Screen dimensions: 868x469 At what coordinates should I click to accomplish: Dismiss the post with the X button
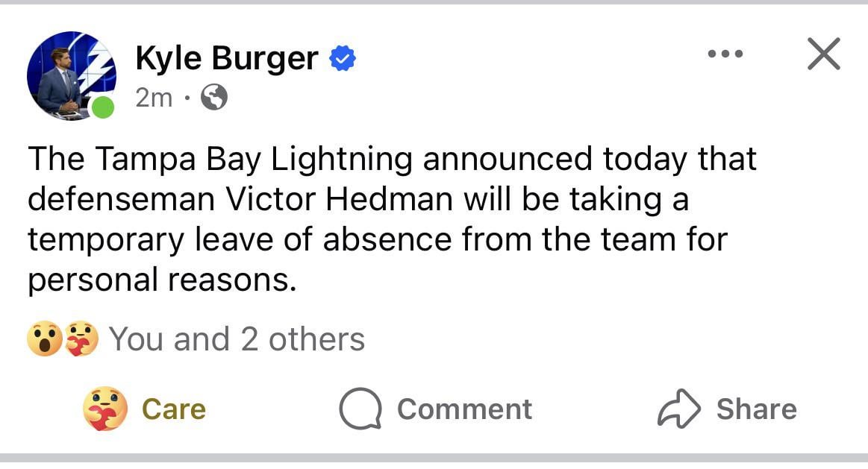[824, 55]
